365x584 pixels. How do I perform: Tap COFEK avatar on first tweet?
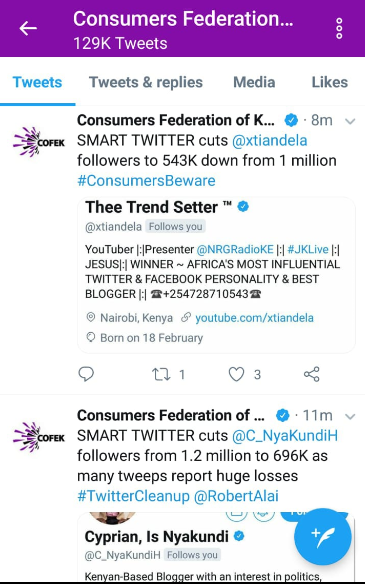(x=39, y=142)
